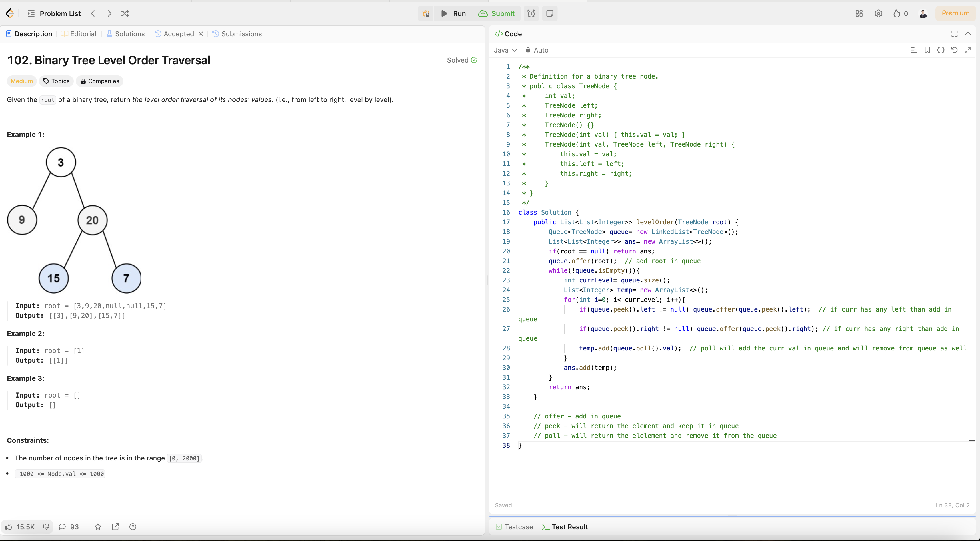Close the Accepted tab
Image resolution: width=980 pixels, height=541 pixels.
(x=201, y=34)
